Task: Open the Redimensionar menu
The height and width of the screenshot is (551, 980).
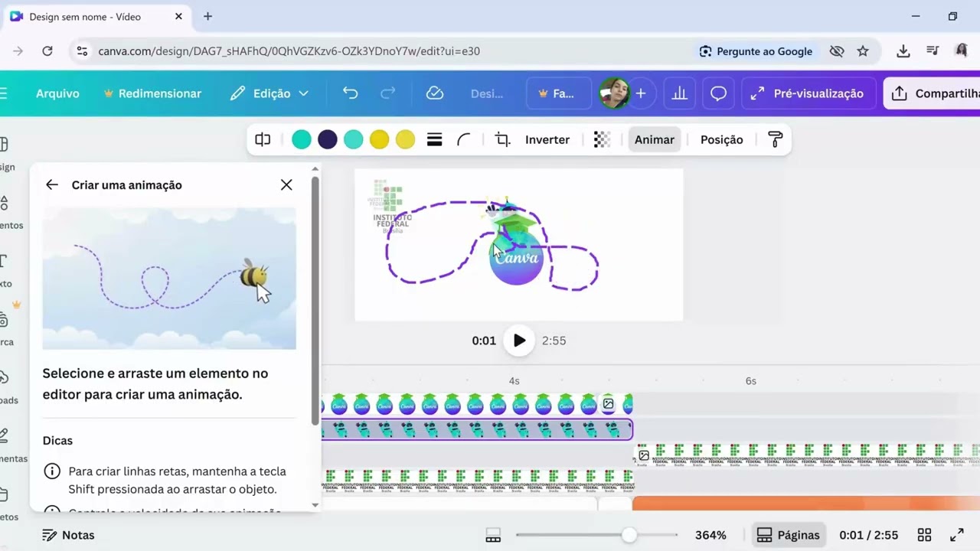Action: click(x=152, y=93)
